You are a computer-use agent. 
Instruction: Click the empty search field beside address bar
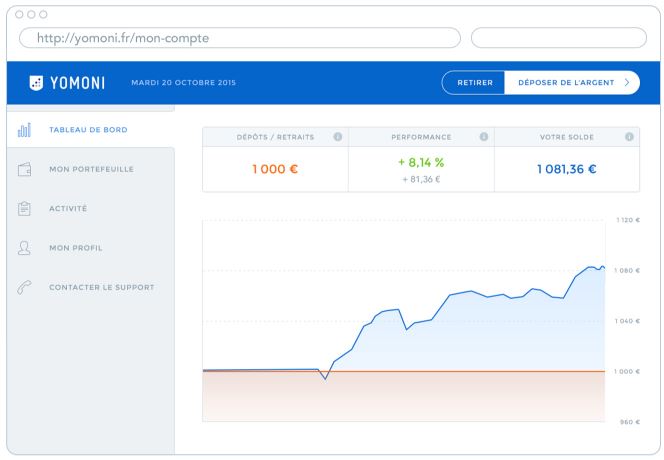tap(559, 38)
